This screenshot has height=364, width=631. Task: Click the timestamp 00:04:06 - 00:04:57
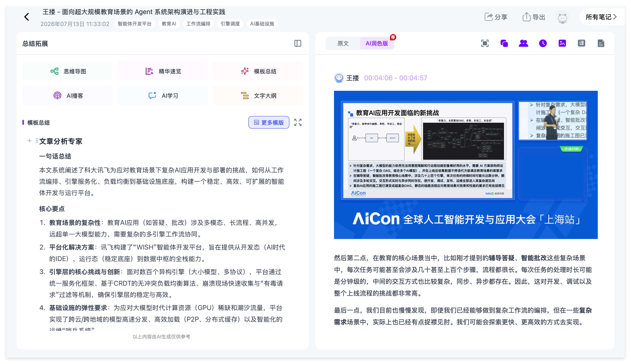click(x=395, y=78)
